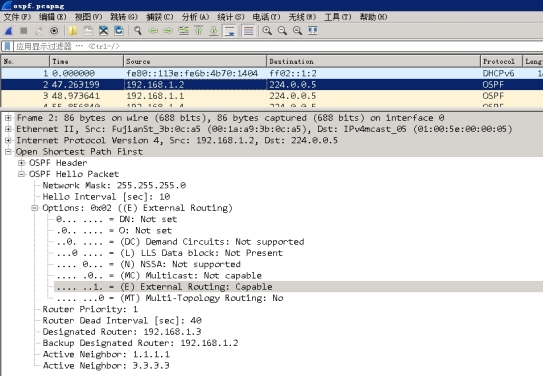Expand the OSPF Header node
The height and width of the screenshot is (376, 543).
(21, 163)
